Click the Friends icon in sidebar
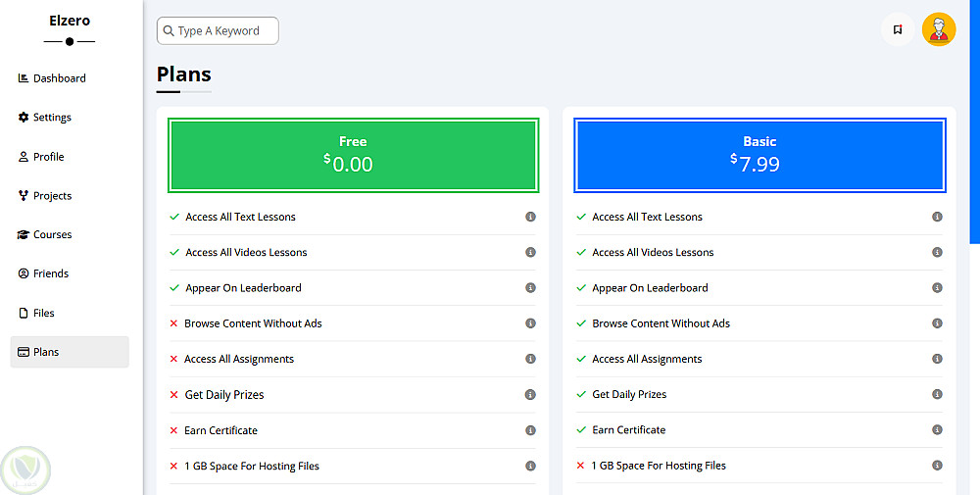The image size is (980, 495). [24, 274]
